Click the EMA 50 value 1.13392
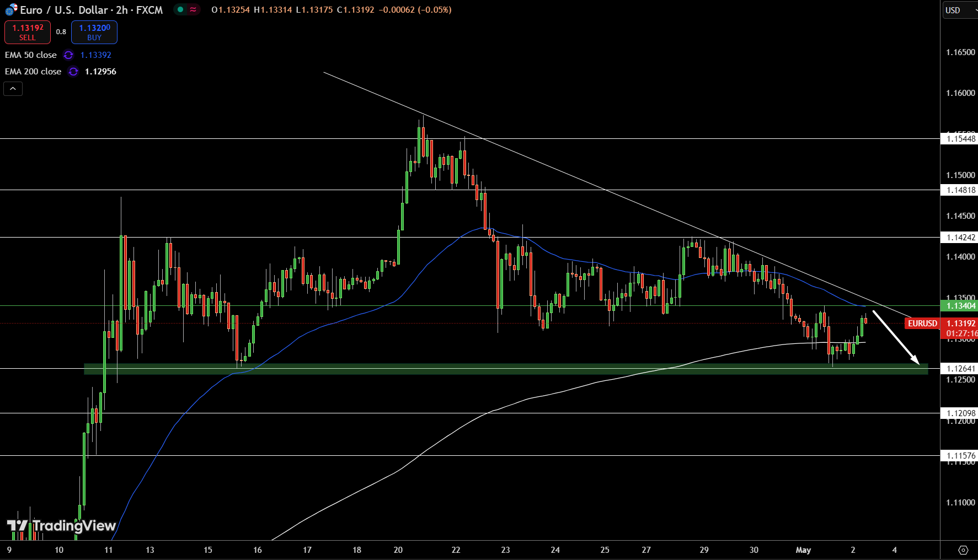Screen dimensions: 978x560 pos(96,55)
